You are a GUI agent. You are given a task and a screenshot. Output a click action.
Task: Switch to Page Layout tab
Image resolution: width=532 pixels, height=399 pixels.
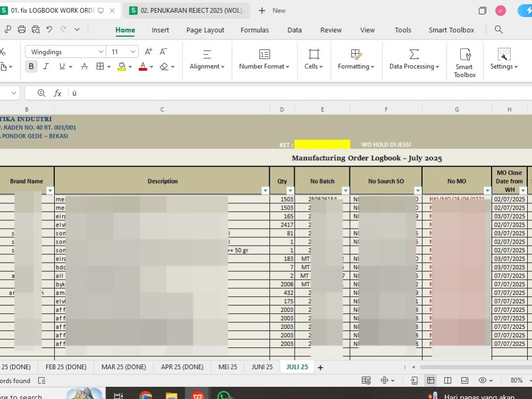(x=205, y=30)
